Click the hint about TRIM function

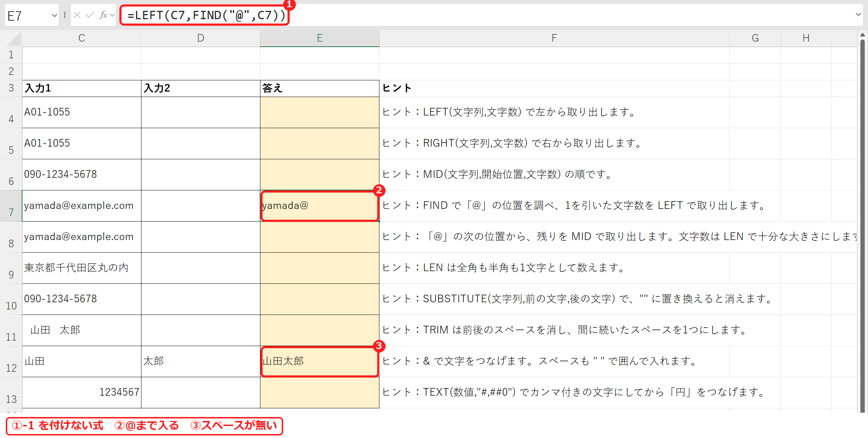pos(565,330)
